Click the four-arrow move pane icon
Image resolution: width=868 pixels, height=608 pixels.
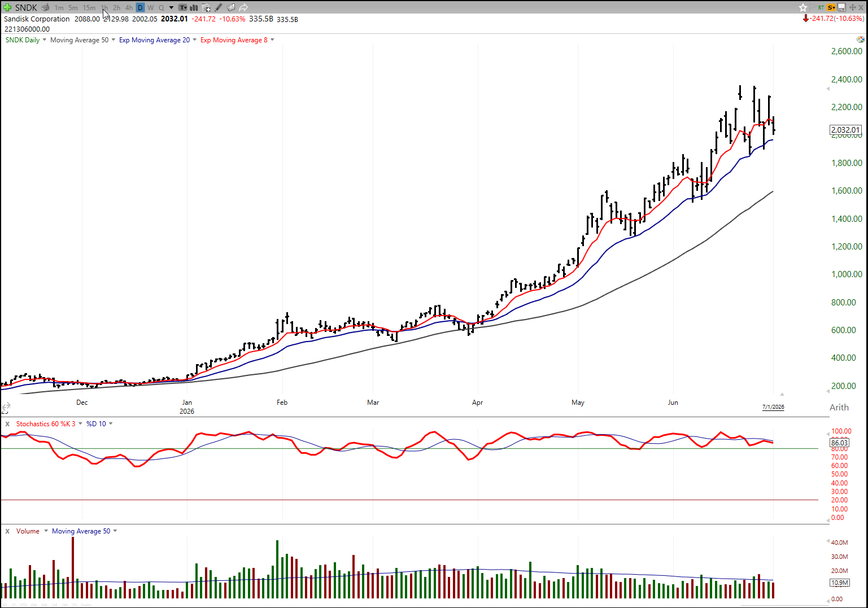point(852,7)
